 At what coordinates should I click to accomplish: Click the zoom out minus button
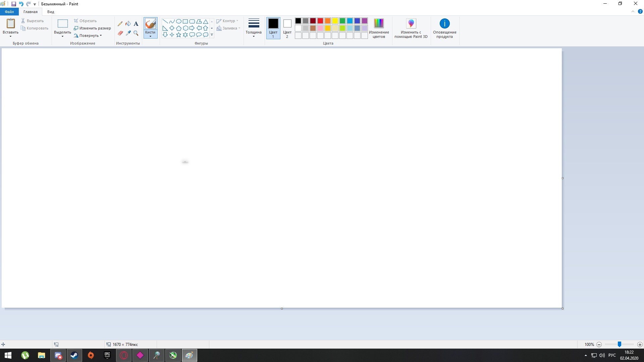tap(599, 344)
